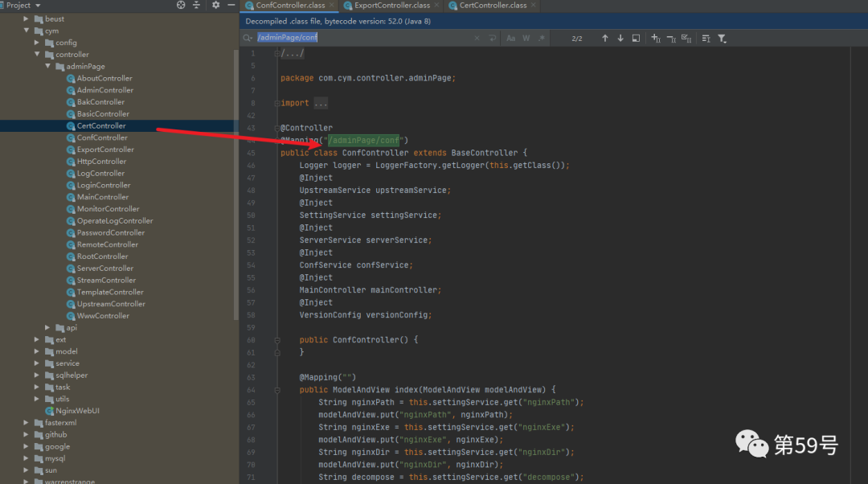The width and height of the screenshot is (868, 484).
Task: Select TemplateController class
Action: (x=110, y=292)
